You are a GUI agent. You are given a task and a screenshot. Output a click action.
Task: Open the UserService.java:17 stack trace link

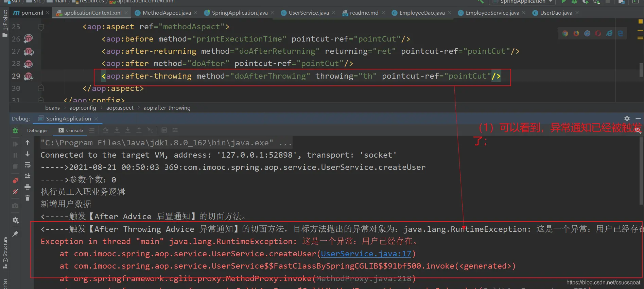[x=366, y=254]
